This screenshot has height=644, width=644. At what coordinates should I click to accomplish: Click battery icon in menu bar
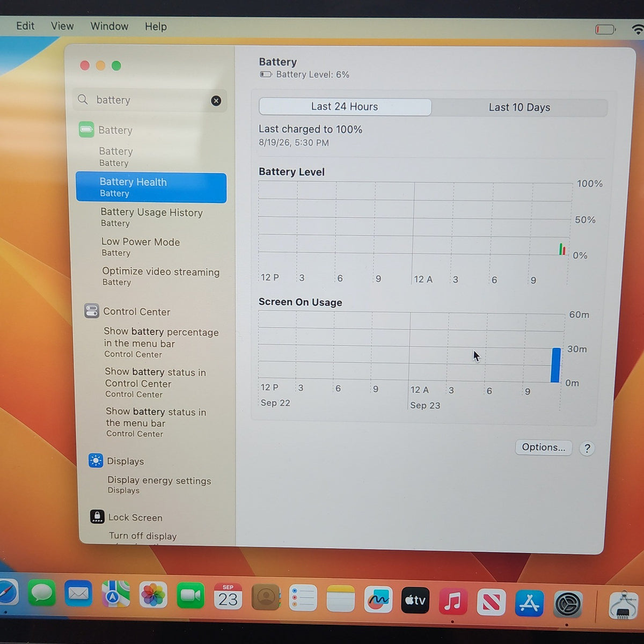coord(605,29)
